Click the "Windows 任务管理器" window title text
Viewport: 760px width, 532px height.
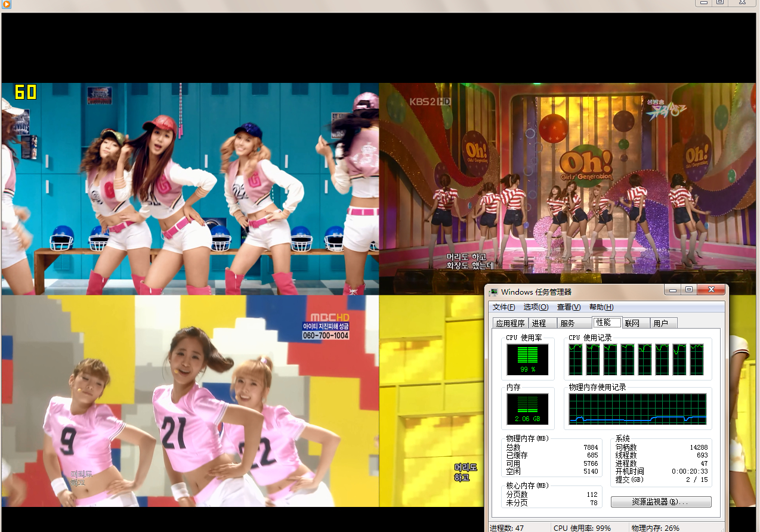(x=536, y=292)
